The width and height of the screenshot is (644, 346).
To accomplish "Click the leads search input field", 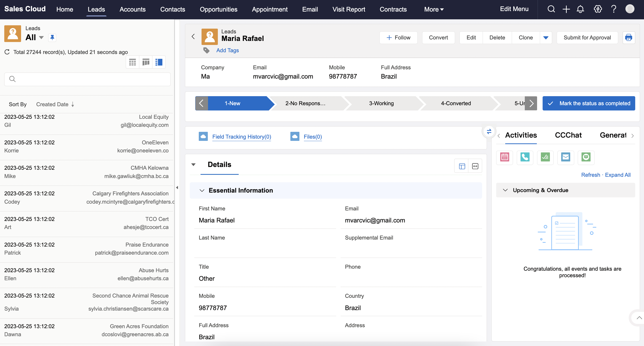I will point(87,79).
